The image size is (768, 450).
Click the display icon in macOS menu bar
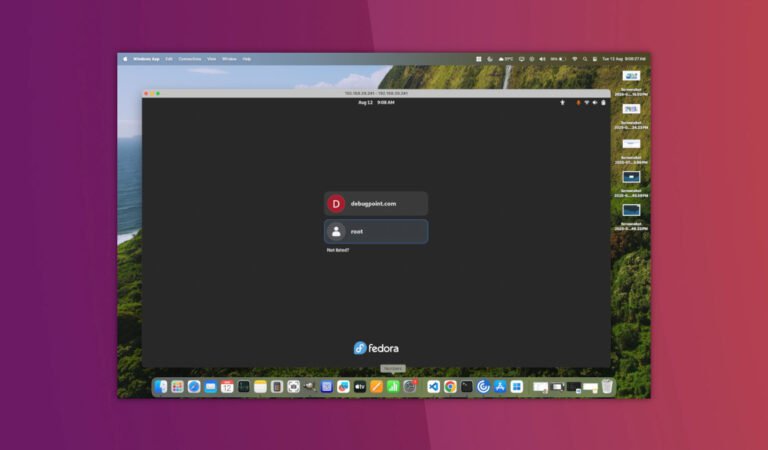521,59
